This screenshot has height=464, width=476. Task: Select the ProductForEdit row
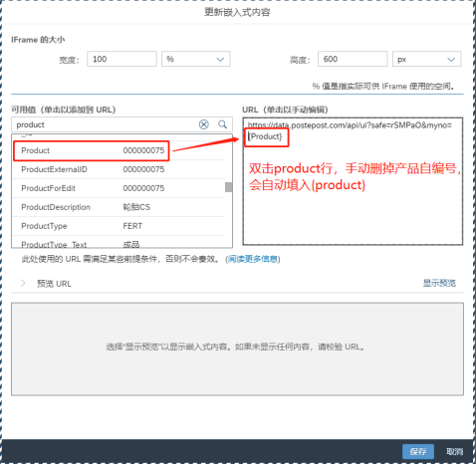[119, 188]
